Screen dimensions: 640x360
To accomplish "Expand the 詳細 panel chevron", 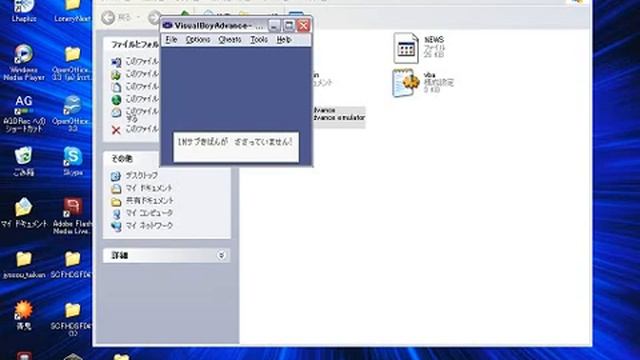I will (x=221, y=255).
